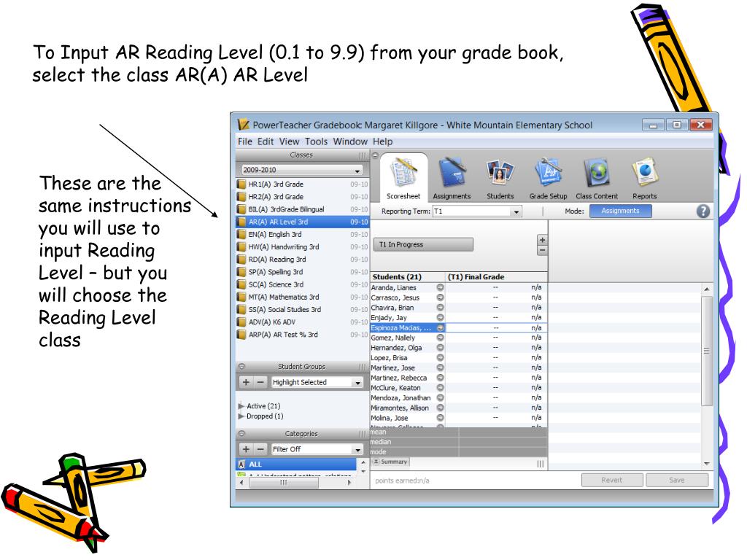
Task: Click the categories horizontal scrollbar
Action: [x=284, y=483]
